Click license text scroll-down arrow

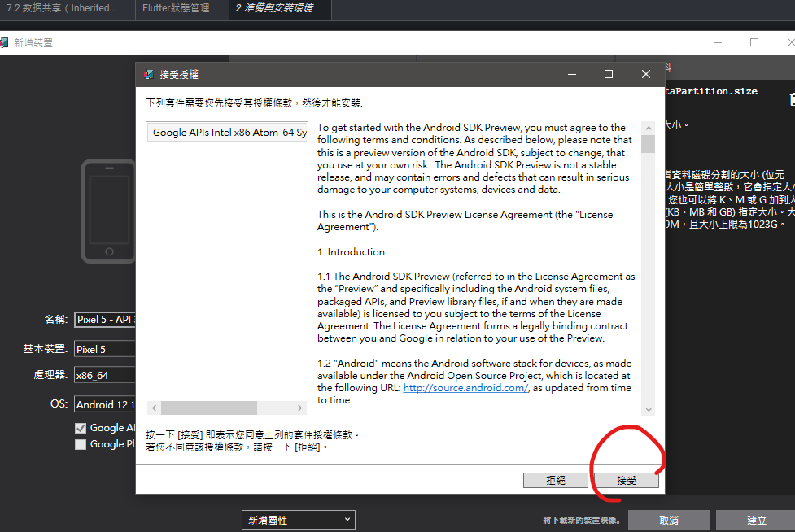648,409
